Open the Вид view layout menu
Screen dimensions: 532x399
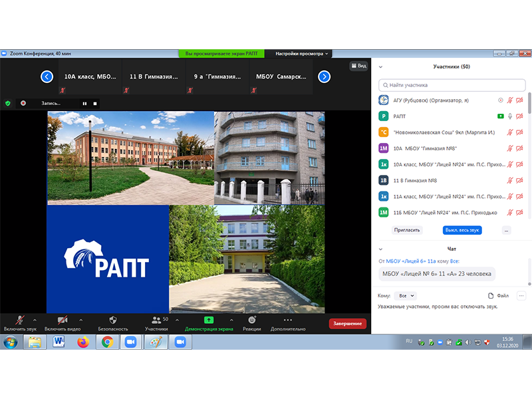(358, 66)
